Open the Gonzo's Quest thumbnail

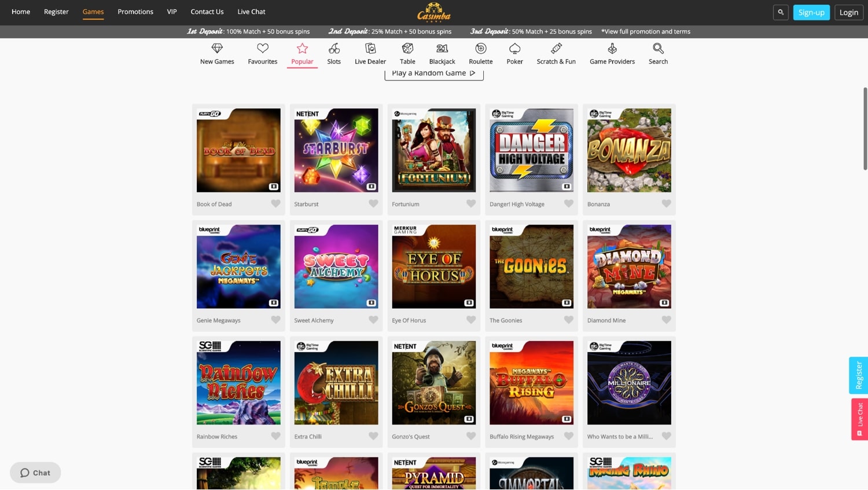click(434, 383)
